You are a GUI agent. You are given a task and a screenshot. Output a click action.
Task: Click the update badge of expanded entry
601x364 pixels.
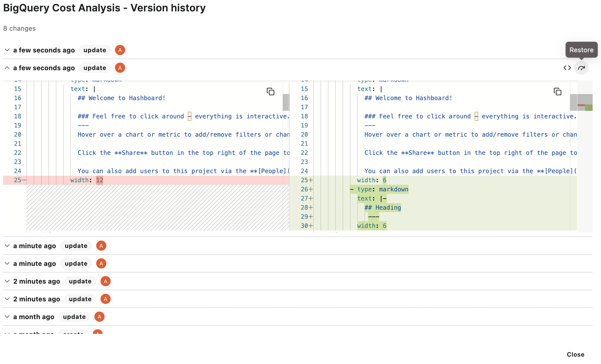tap(95, 68)
